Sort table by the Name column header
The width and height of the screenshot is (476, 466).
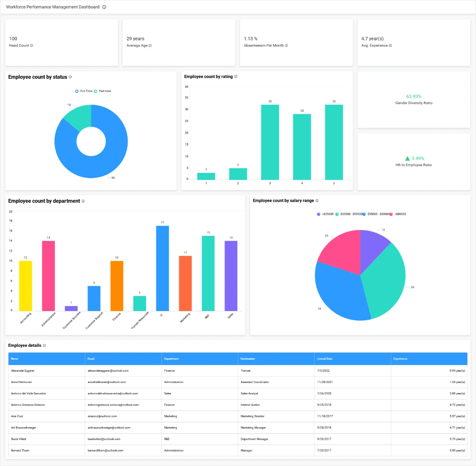[x=47, y=359]
